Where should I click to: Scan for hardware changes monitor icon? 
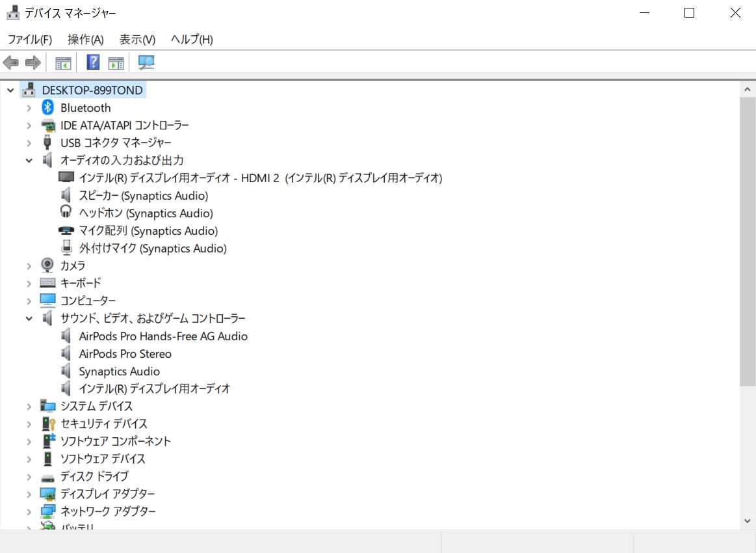click(x=146, y=62)
